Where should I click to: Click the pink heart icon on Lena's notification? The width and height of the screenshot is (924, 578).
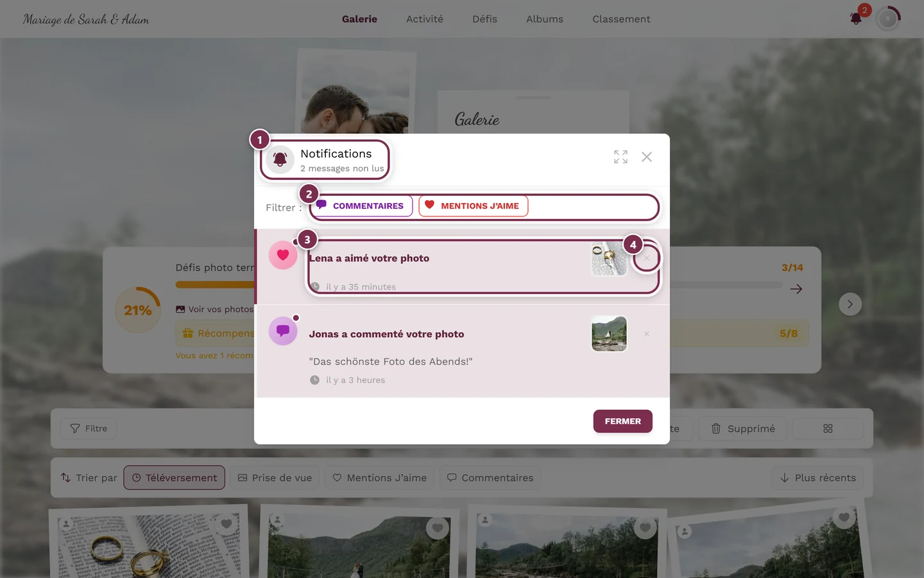point(283,255)
